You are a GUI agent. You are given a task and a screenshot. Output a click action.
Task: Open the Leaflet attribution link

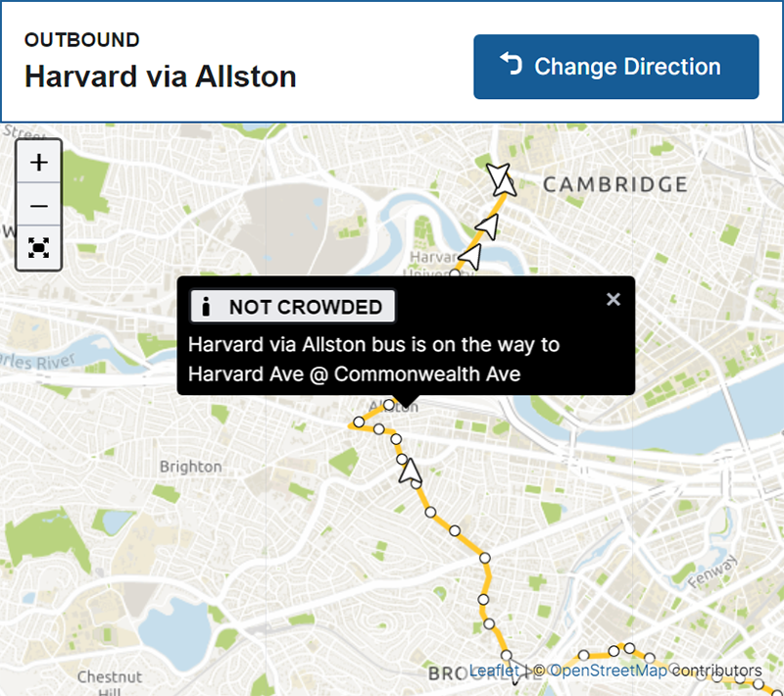pos(494,671)
